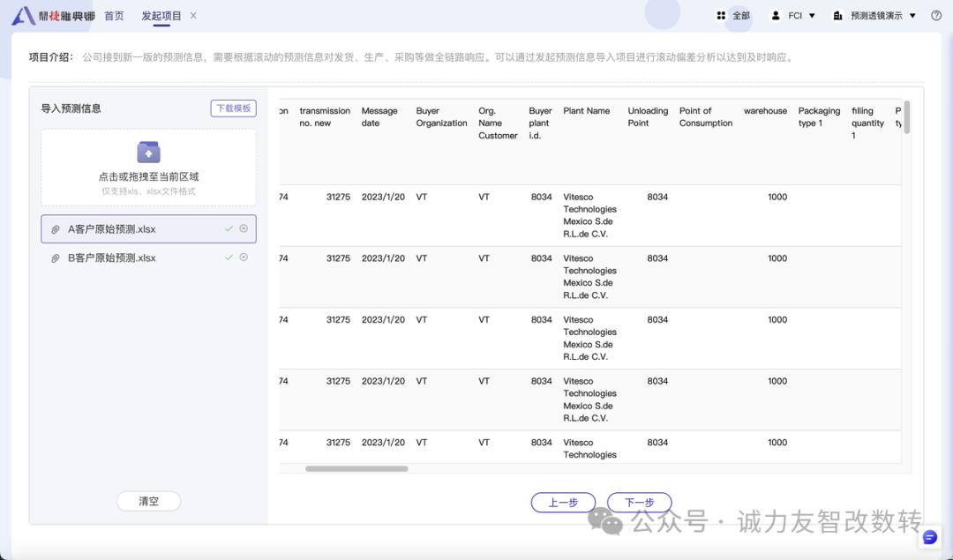Open the chat bubble icon at bottom right
The height and width of the screenshot is (560, 953).
pyautogui.click(x=930, y=537)
